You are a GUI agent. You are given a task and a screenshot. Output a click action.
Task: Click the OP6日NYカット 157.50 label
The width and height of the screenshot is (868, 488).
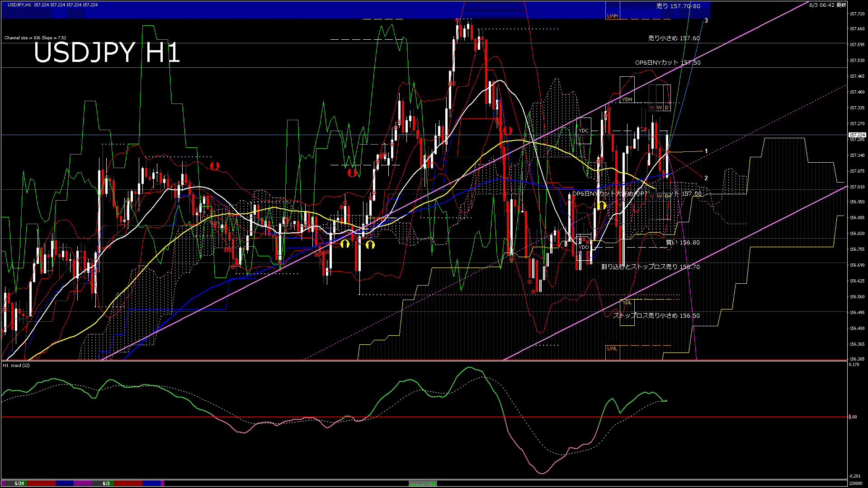click(x=668, y=63)
